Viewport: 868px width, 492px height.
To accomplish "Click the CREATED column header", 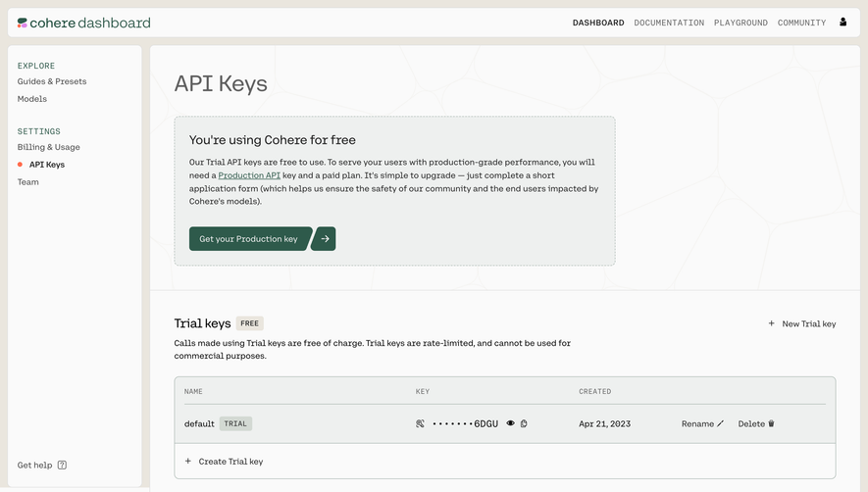I will (x=595, y=391).
